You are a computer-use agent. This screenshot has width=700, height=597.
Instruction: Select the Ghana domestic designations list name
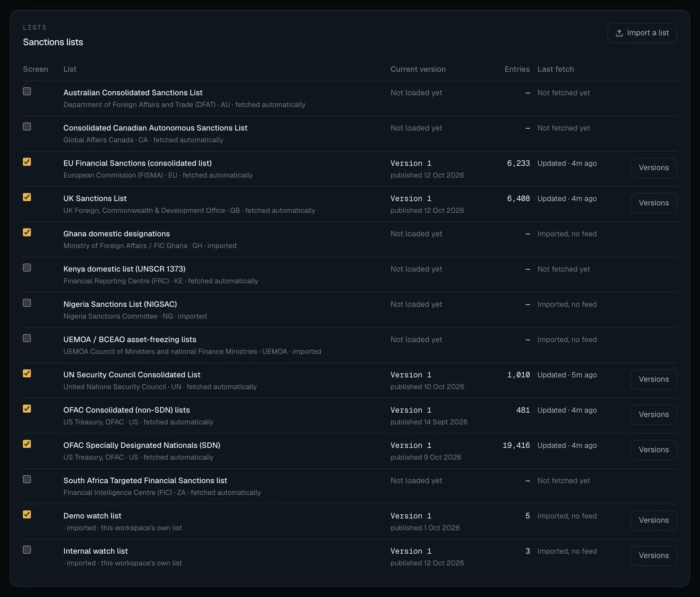click(116, 234)
